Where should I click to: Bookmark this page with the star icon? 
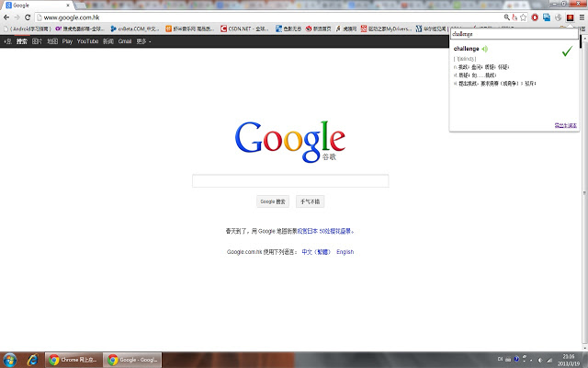(x=523, y=17)
